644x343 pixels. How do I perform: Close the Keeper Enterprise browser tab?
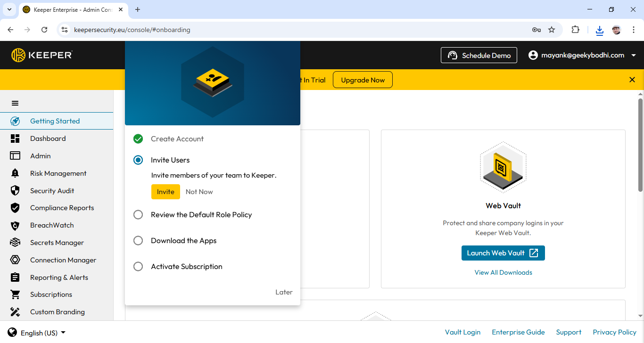tap(121, 9)
